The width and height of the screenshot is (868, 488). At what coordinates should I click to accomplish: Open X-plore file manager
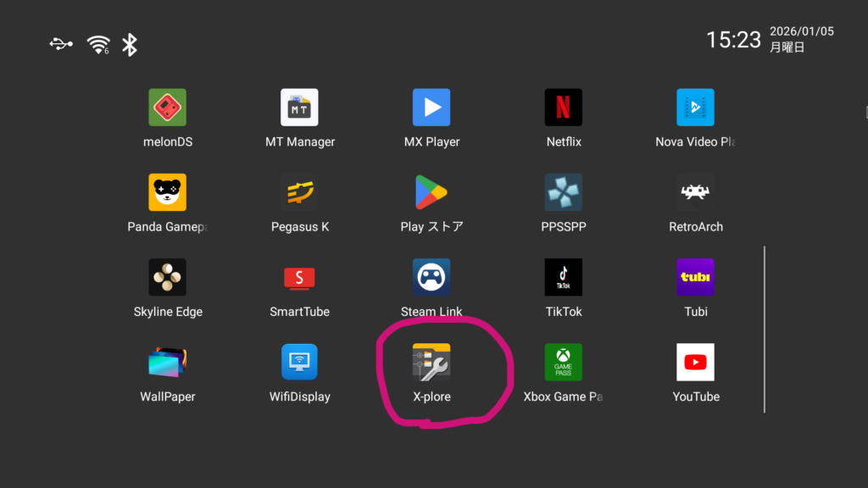(431, 362)
